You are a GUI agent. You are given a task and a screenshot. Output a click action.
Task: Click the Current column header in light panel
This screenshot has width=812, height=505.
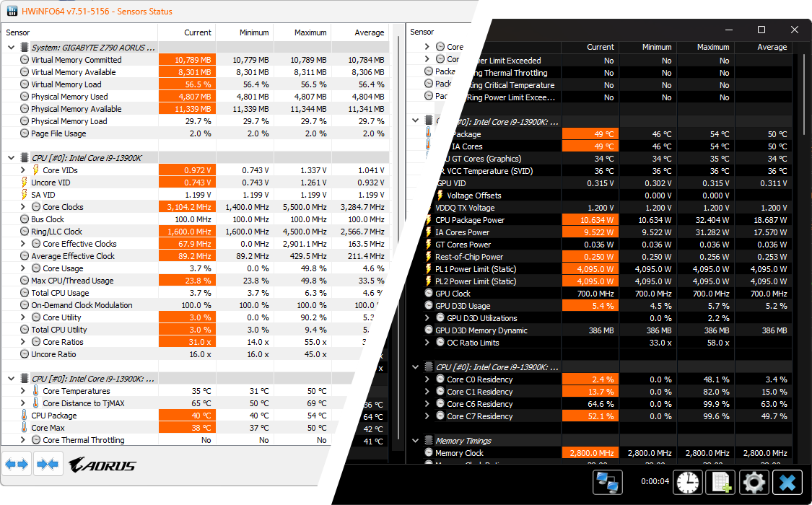coord(197,32)
